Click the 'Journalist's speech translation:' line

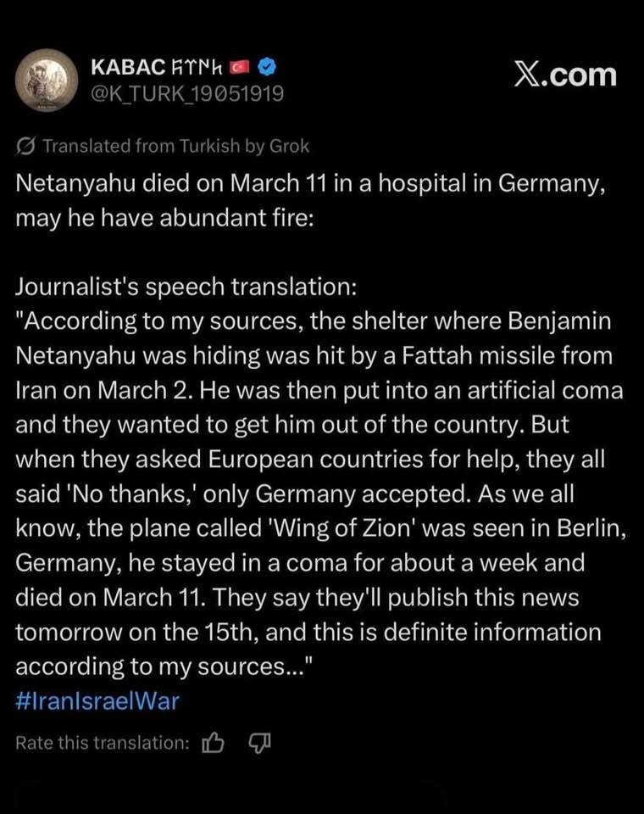(x=186, y=286)
